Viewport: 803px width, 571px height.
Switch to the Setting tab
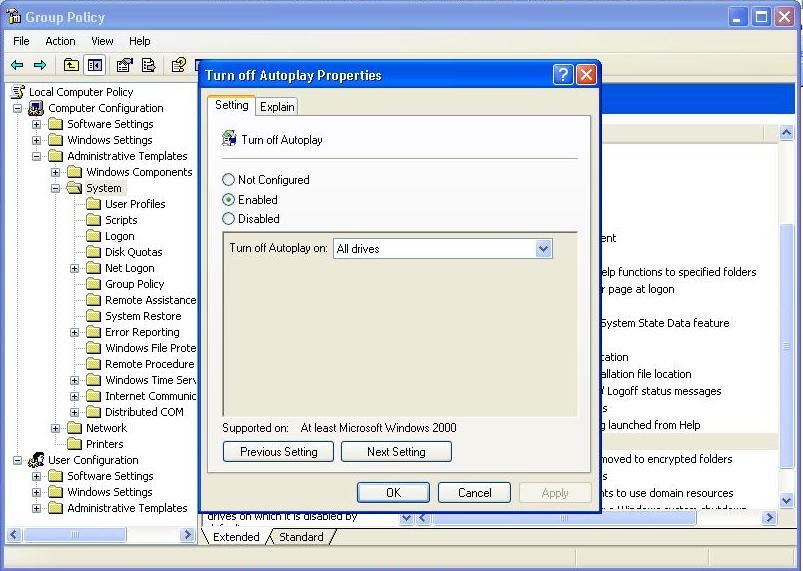pos(231,105)
